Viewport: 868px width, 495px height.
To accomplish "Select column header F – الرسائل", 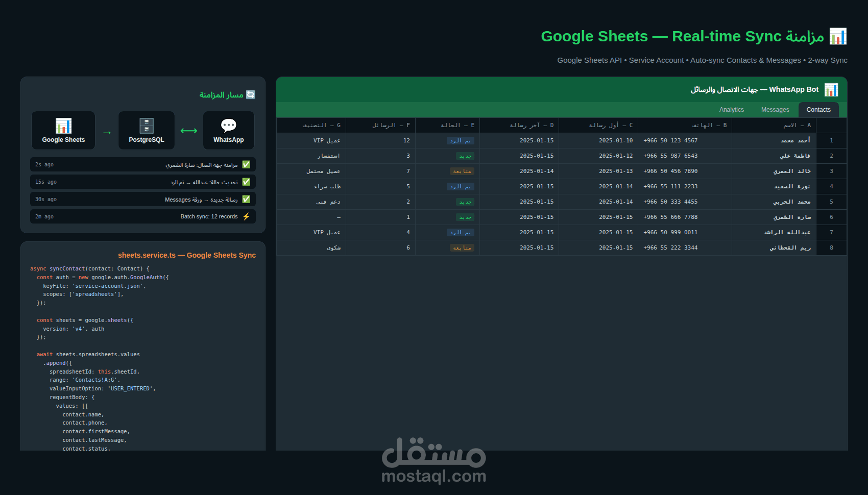I will 380,125.
